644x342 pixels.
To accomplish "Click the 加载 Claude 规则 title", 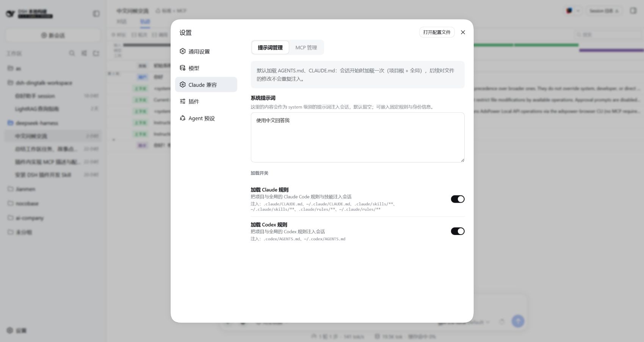I will pyautogui.click(x=270, y=190).
